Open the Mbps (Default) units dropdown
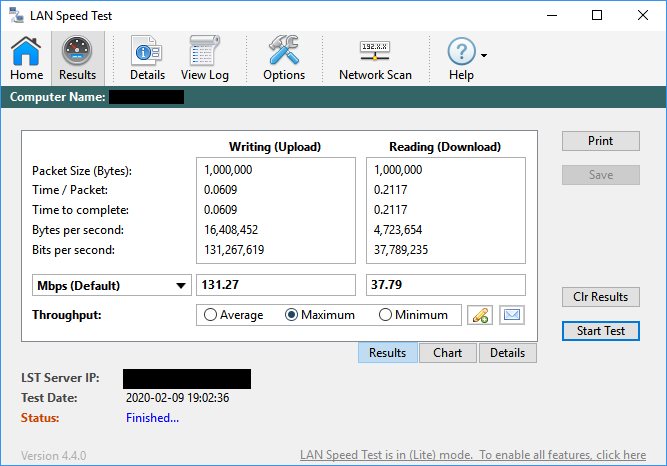The height and width of the screenshot is (466, 667). [x=112, y=285]
